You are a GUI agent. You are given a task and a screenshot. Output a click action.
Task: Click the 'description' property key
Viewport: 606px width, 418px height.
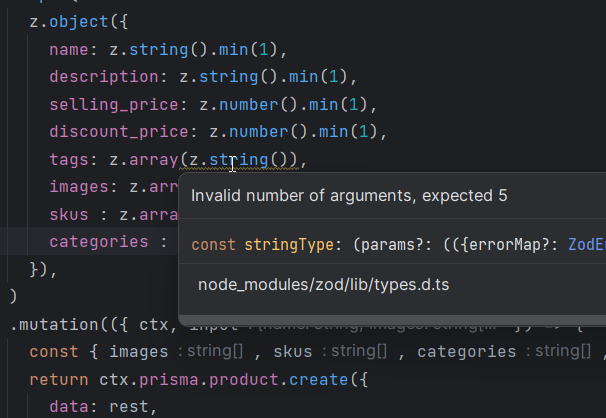[x=104, y=77]
